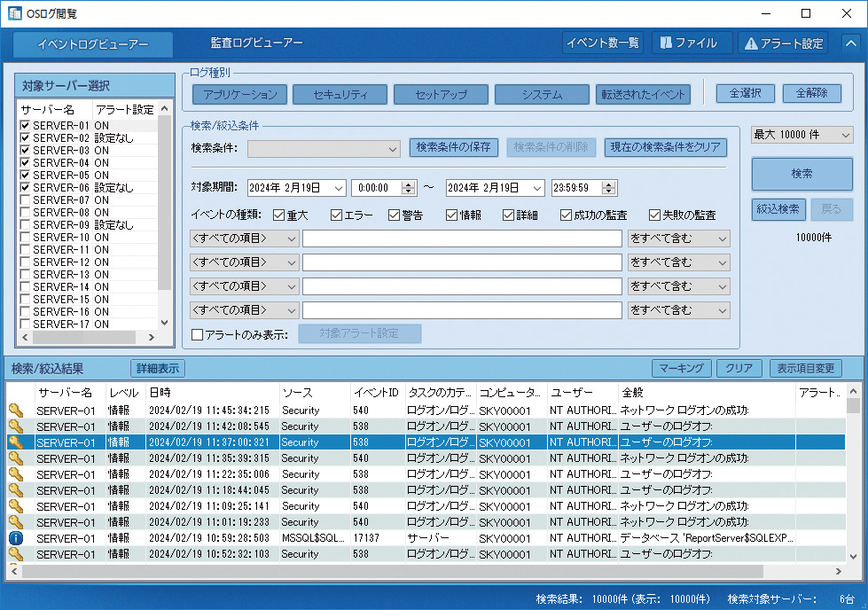Uncheck SERVER-03 in server list
Image resolution: width=868 pixels, height=610 pixels.
point(25,150)
